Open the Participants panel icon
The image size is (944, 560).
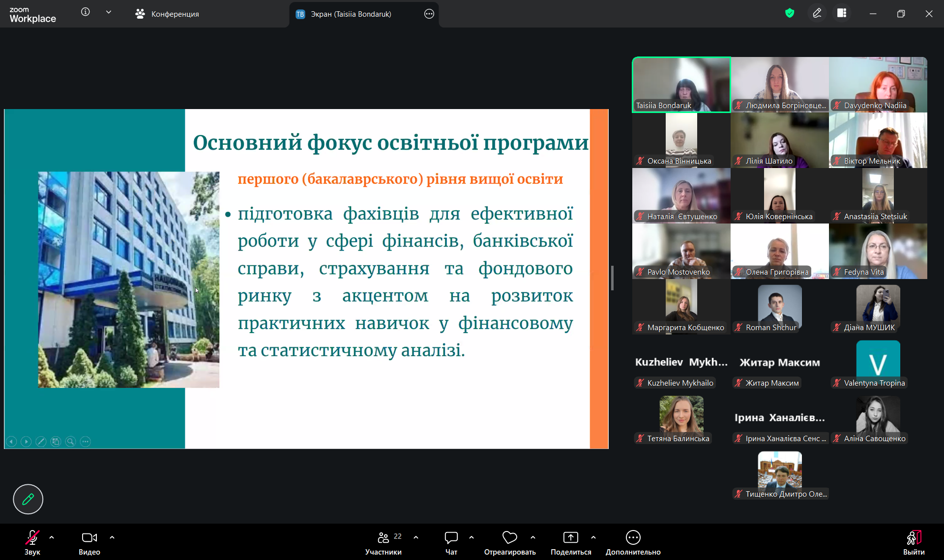pos(383,538)
